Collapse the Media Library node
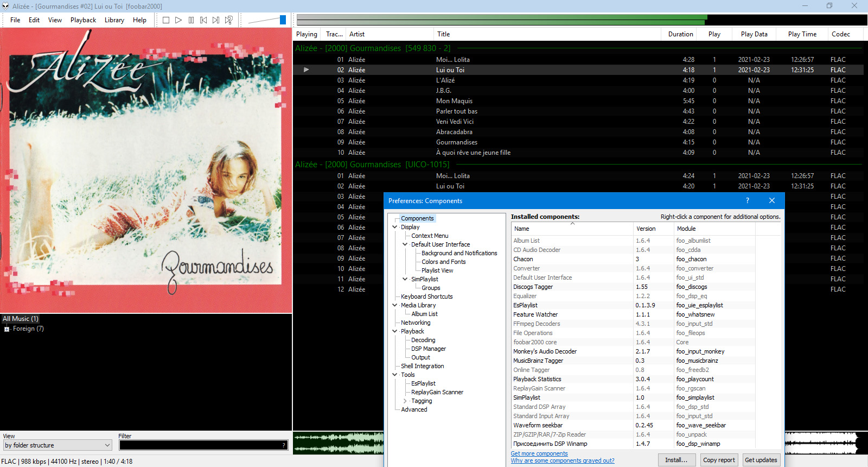The image size is (868, 467). click(x=395, y=305)
